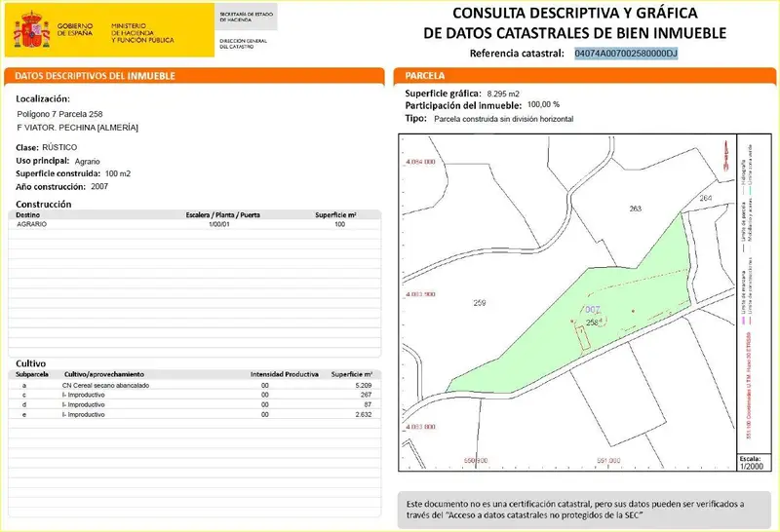Screen dimensions: 780x532
Task: Click 'Parcela construida sin división horizontal' text
Action: coord(504,119)
